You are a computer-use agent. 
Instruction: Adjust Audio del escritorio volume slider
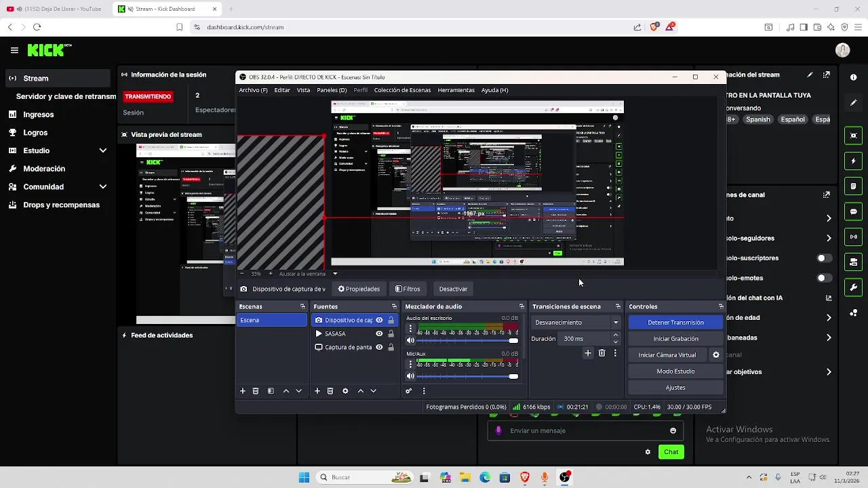coord(468,340)
